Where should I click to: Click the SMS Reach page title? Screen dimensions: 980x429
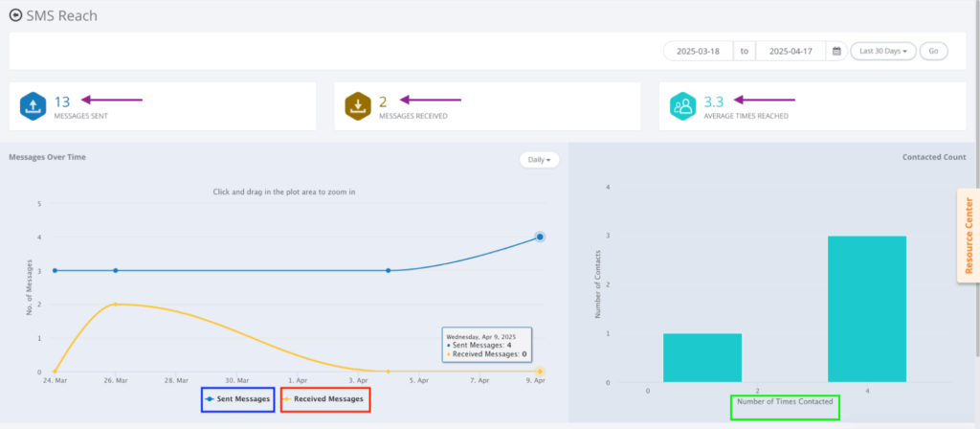(62, 15)
